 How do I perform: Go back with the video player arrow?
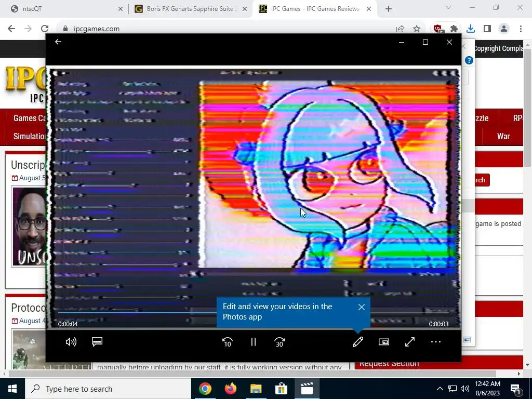(58, 42)
